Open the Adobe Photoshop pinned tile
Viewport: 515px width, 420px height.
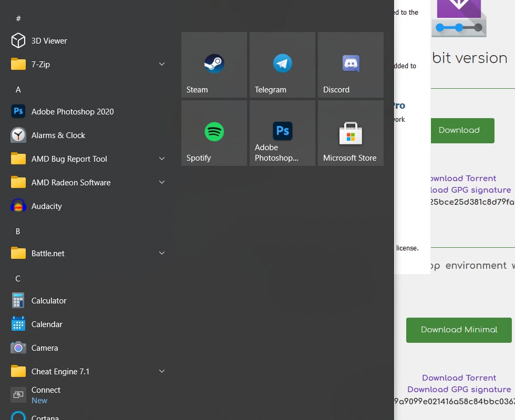(x=283, y=133)
